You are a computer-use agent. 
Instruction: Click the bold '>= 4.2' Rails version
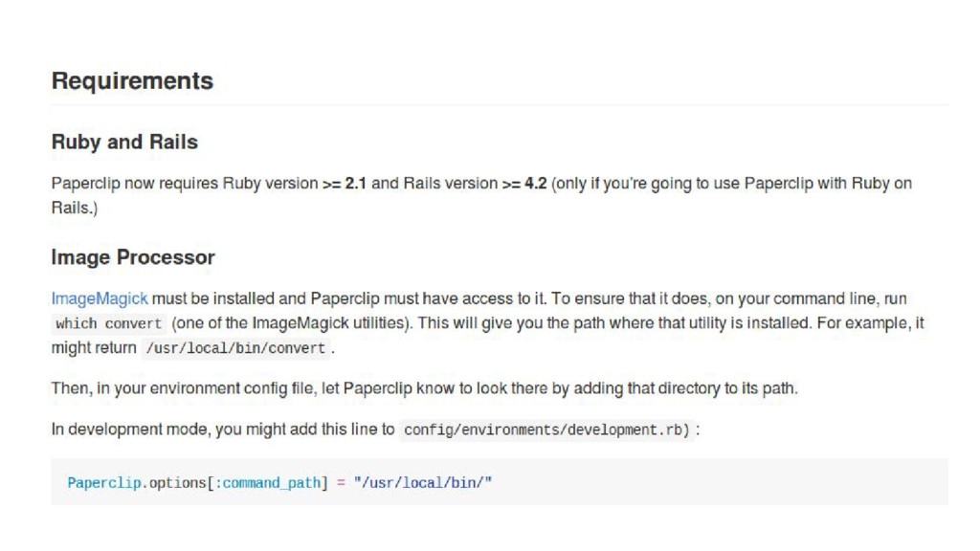pyautogui.click(x=524, y=184)
